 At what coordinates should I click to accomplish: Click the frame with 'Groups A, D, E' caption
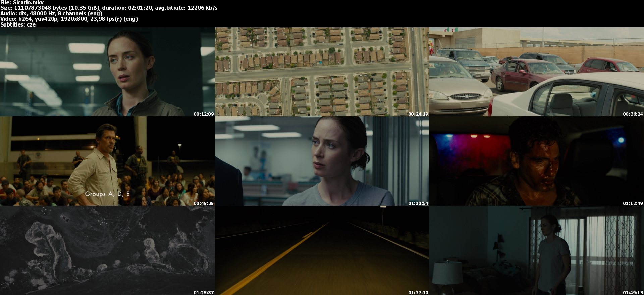click(107, 161)
